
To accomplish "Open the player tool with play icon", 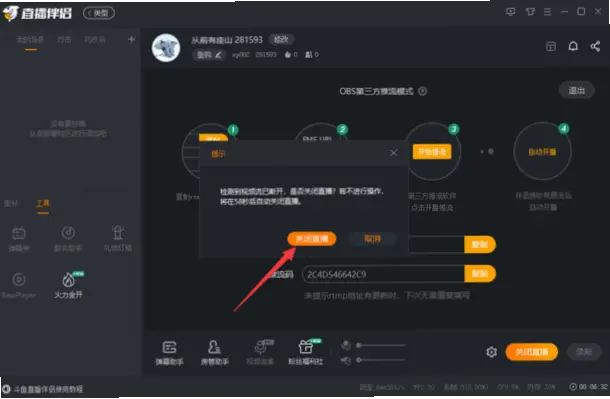I will click(19, 285).
